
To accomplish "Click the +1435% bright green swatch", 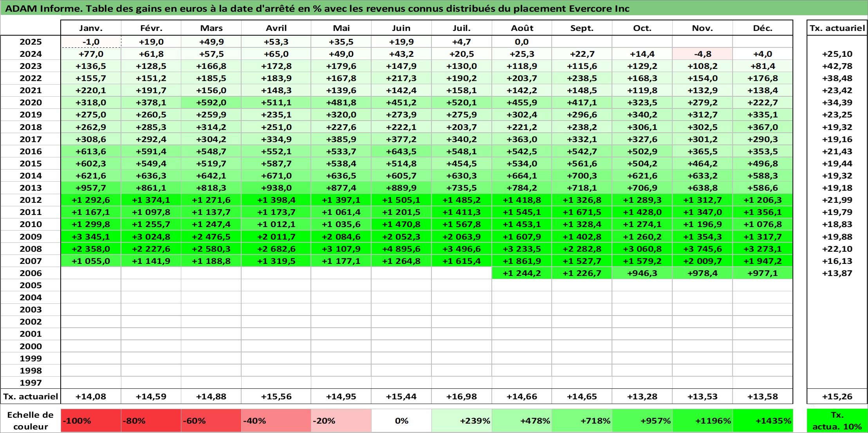I will [x=762, y=421].
